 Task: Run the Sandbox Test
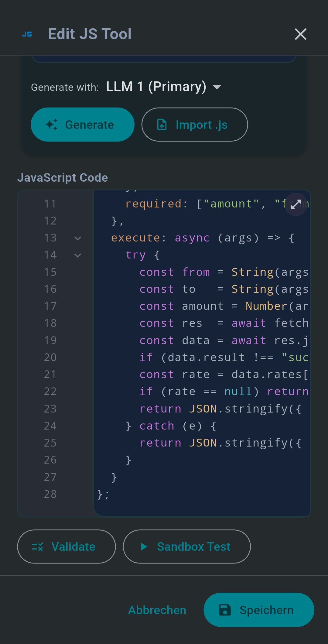[x=187, y=546]
